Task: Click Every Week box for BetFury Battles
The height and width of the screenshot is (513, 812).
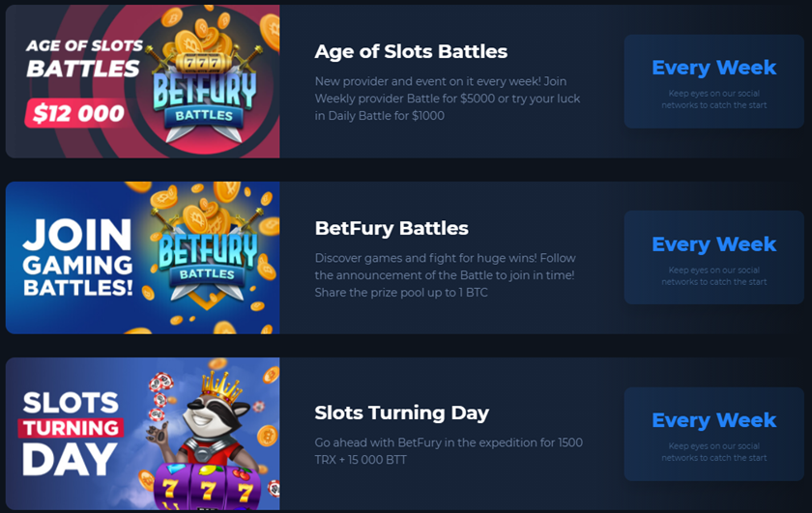Action: (x=713, y=257)
